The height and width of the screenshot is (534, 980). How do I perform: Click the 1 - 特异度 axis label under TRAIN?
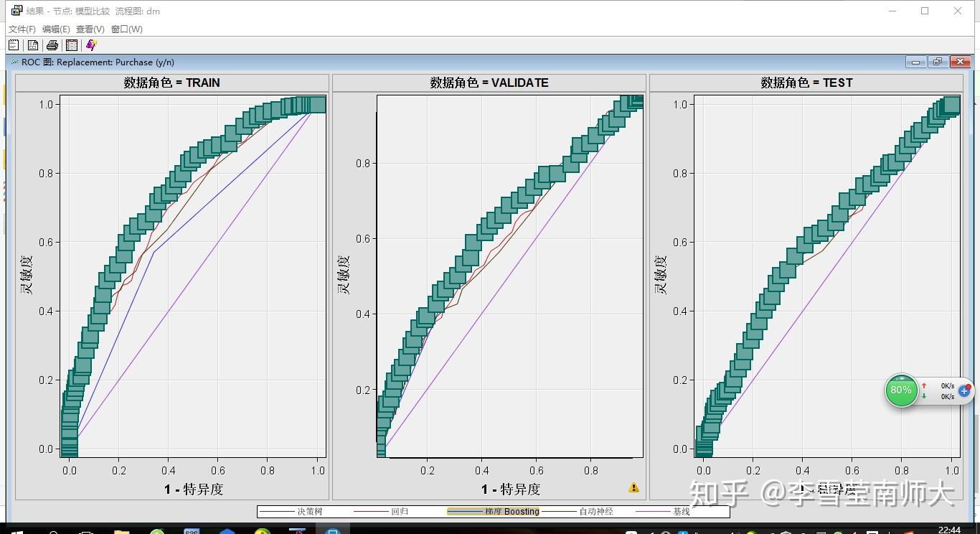[194, 489]
